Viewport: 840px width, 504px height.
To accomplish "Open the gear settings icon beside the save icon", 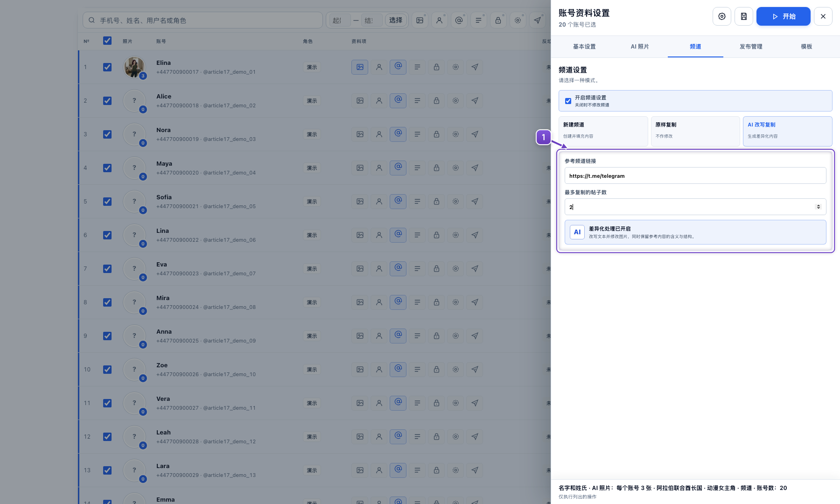I will [722, 16].
